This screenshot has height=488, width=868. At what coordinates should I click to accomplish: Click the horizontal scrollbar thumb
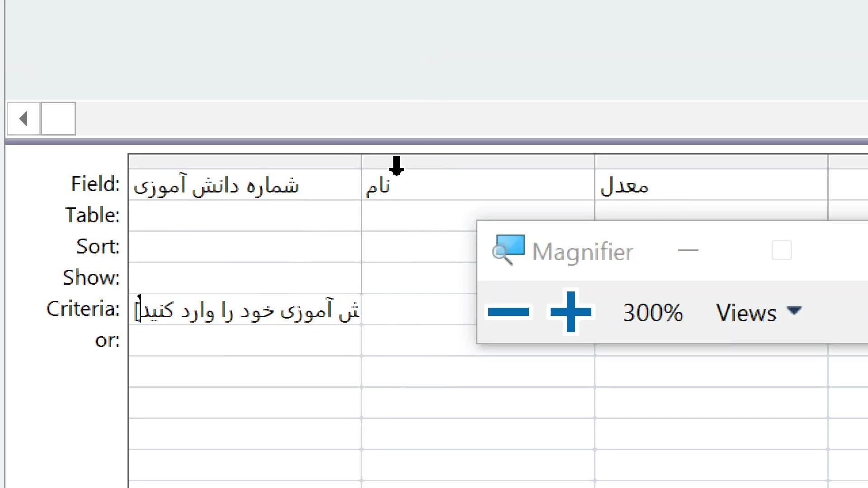point(58,119)
